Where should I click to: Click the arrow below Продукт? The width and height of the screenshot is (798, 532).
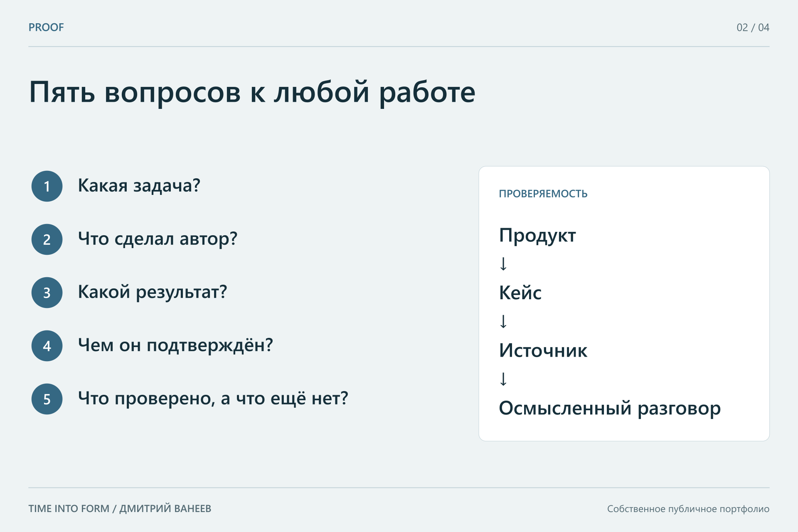(503, 264)
